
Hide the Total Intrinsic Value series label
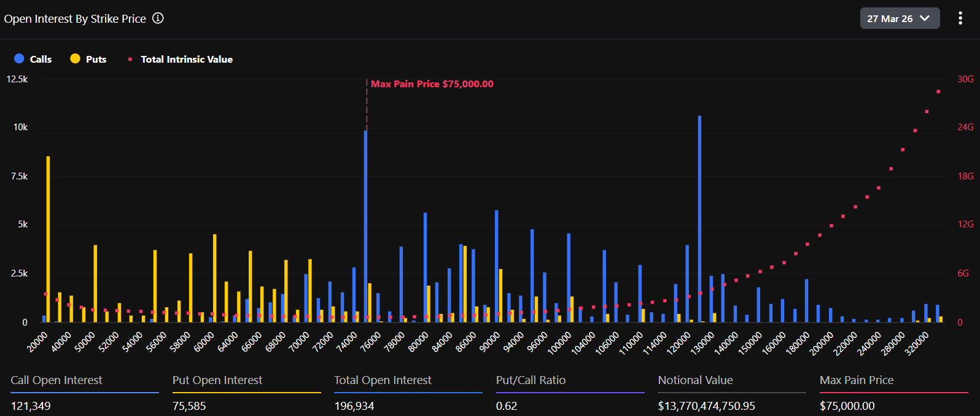[187, 60]
